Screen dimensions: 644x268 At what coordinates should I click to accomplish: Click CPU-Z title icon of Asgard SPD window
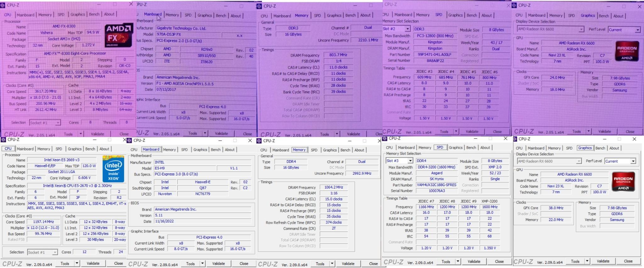tap(385, 138)
